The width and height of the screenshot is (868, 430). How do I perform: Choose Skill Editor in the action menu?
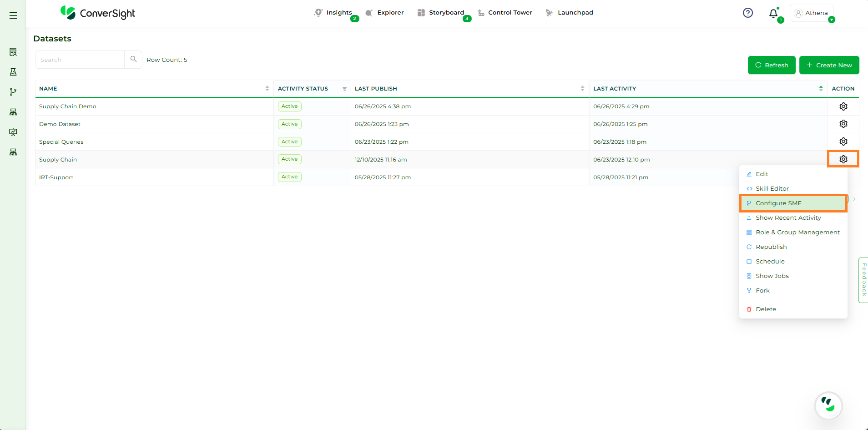(x=772, y=189)
